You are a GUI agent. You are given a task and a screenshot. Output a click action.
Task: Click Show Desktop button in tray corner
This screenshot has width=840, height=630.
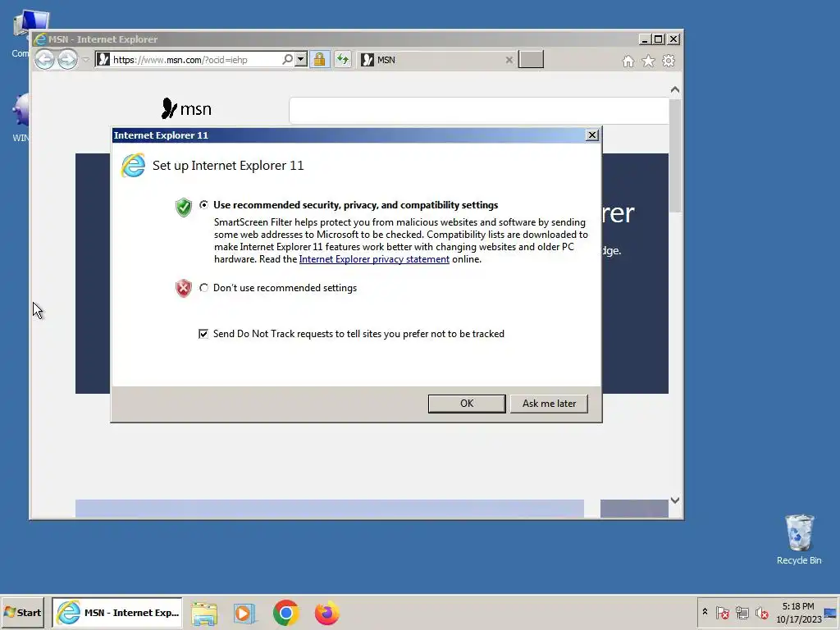pos(832,613)
